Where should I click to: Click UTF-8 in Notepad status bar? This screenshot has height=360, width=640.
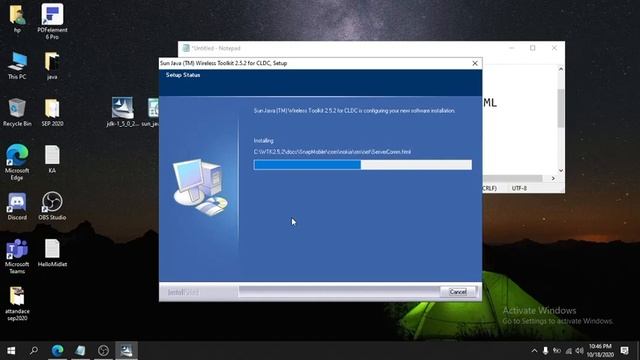[519, 188]
